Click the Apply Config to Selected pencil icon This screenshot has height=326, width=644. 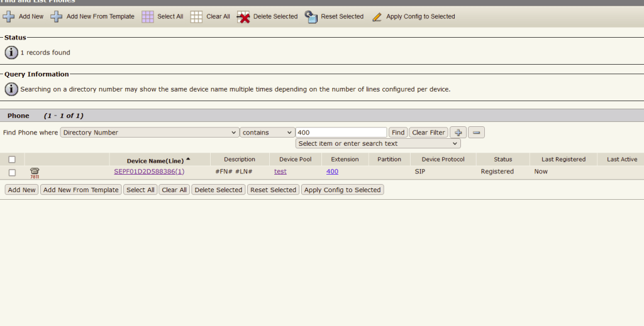[377, 17]
